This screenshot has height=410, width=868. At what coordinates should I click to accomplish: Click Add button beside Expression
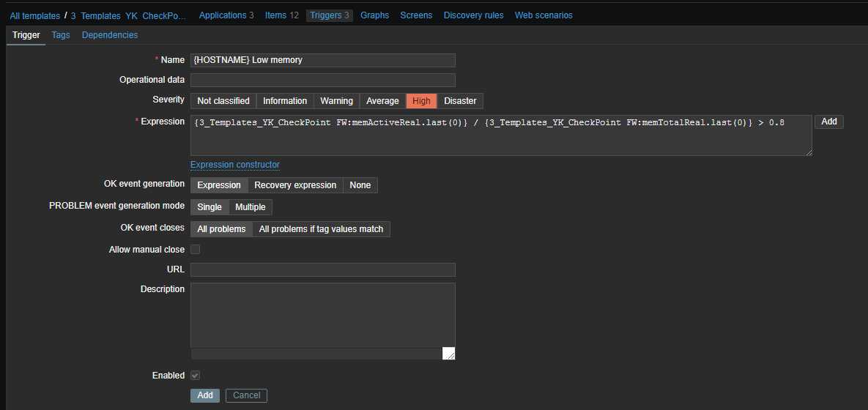[828, 122]
